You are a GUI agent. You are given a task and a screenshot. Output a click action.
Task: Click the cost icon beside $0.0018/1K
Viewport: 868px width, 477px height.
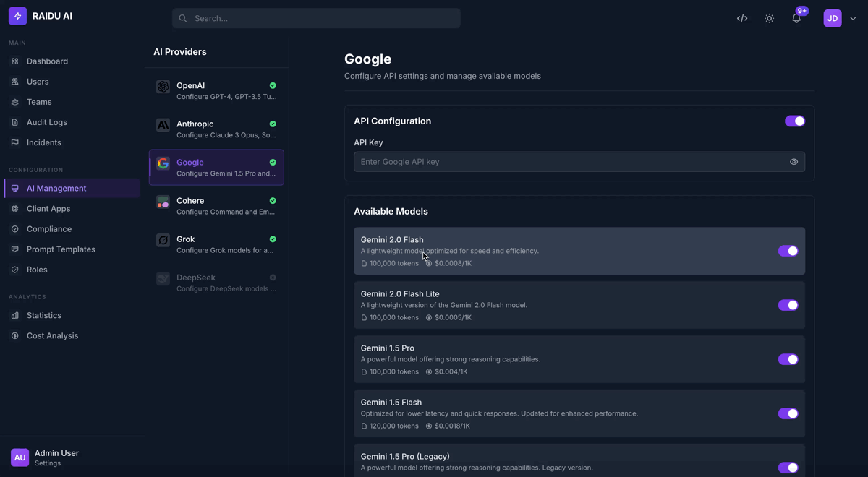[429, 426]
